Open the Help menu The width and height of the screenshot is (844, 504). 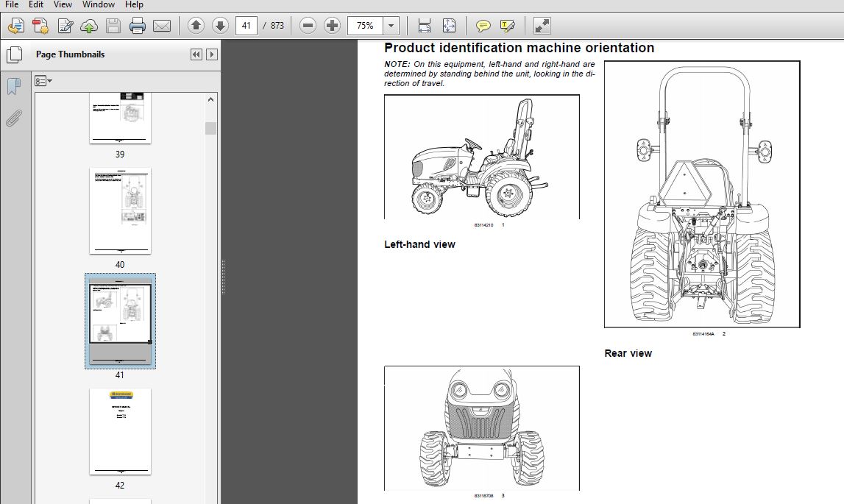(x=134, y=4)
